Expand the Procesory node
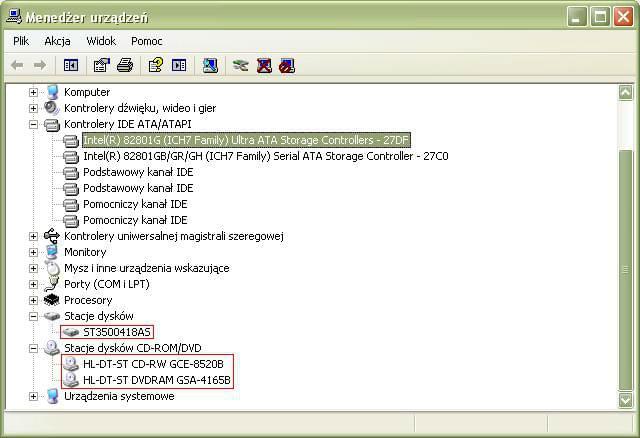 [33, 300]
